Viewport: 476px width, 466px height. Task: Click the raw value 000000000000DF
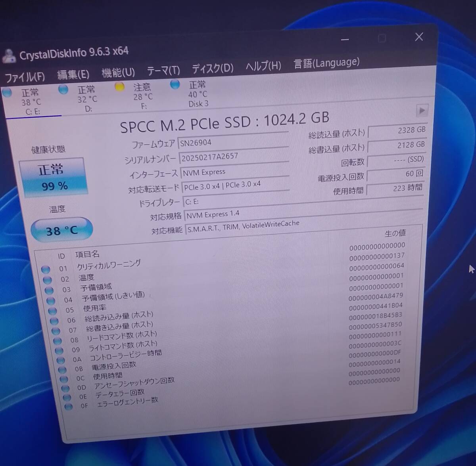pyautogui.click(x=375, y=354)
